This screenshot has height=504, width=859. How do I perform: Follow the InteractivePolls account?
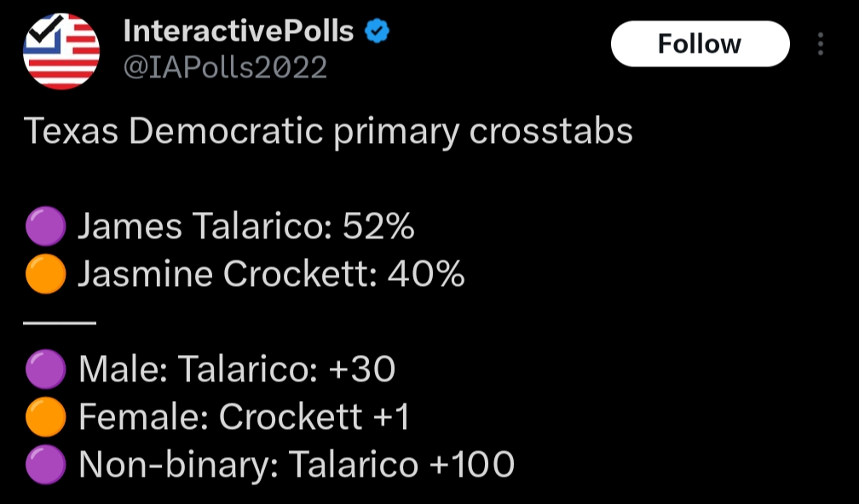(700, 44)
